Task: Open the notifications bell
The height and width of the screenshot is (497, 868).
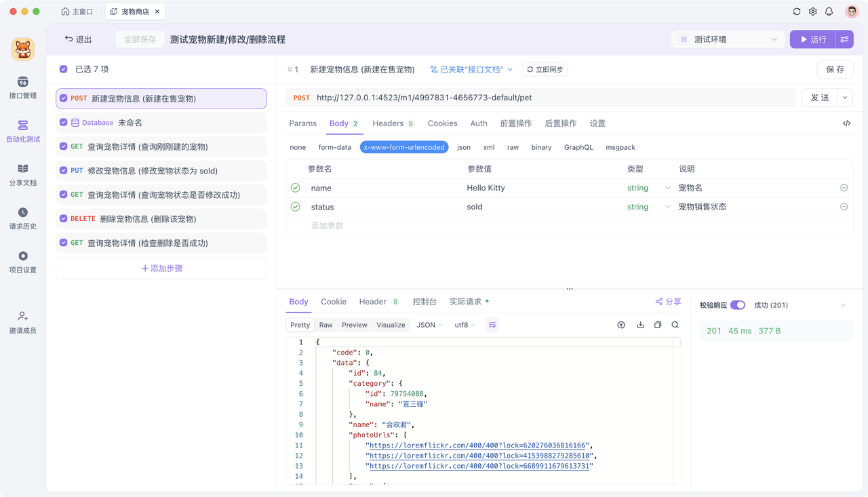Action: coord(829,12)
